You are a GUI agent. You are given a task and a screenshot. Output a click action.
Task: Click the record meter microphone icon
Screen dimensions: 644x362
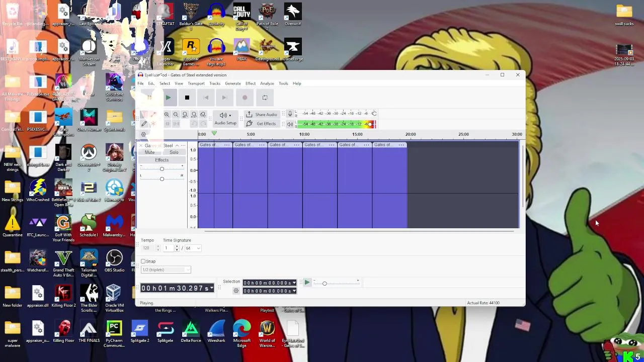point(290,114)
